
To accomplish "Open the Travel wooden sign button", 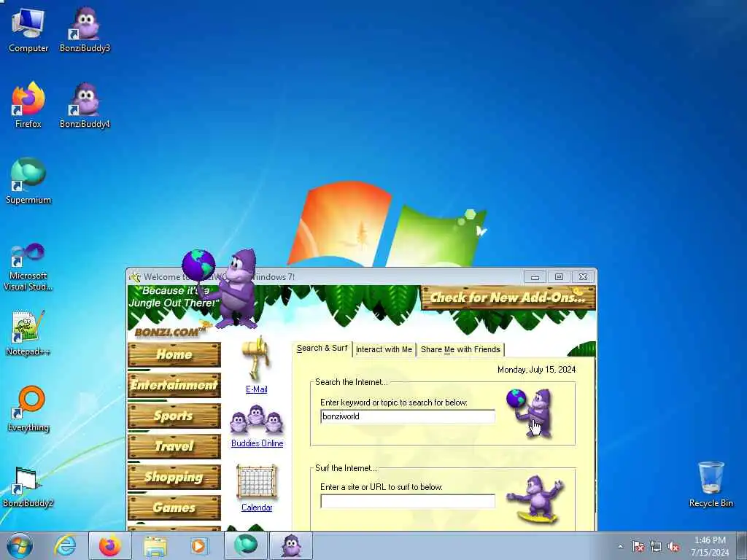I will click(x=174, y=446).
